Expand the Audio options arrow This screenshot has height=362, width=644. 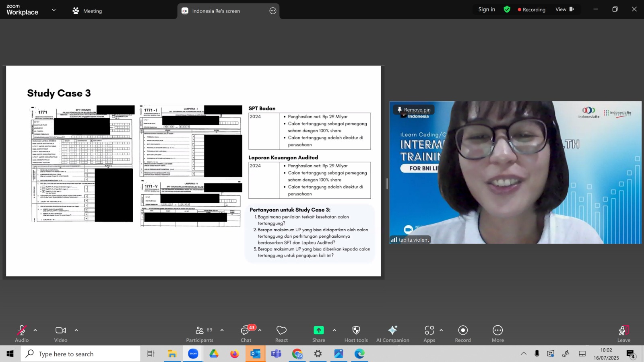(35, 330)
